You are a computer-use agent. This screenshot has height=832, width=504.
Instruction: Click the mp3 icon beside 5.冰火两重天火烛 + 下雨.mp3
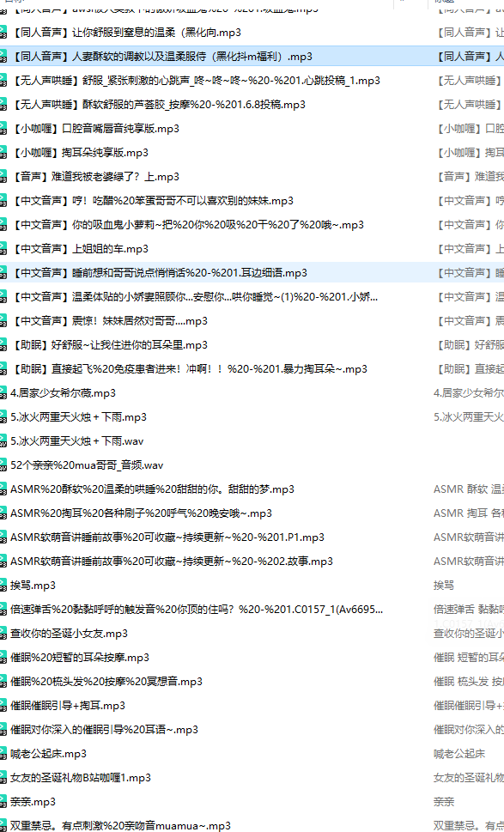[3, 417]
